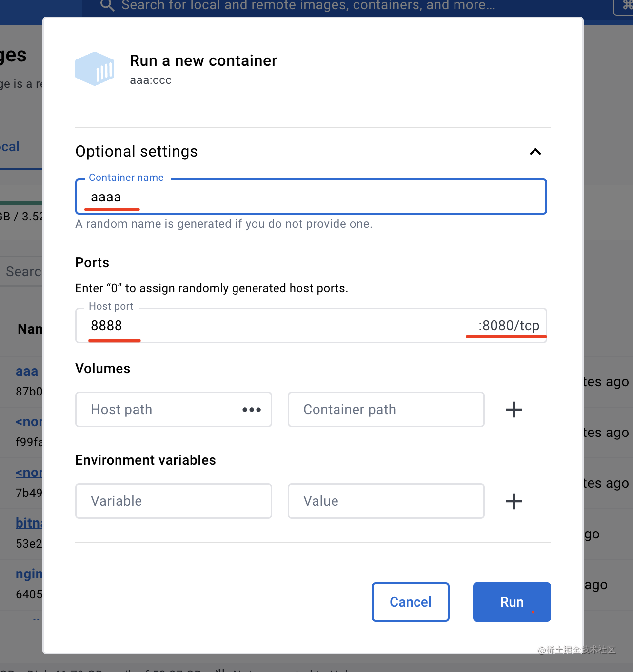Viewport: 633px width, 672px height.
Task: Click the Host port input field
Action: pyautogui.click(x=273, y=326)
